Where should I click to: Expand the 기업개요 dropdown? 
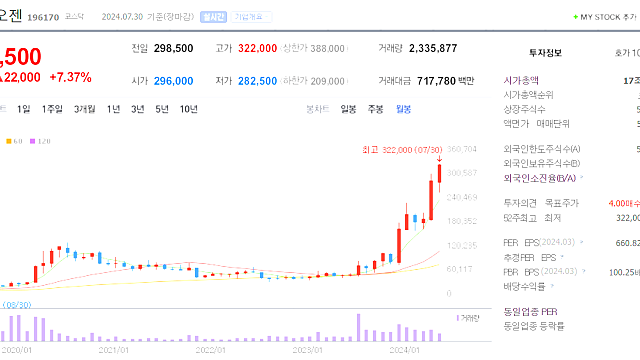251,17
